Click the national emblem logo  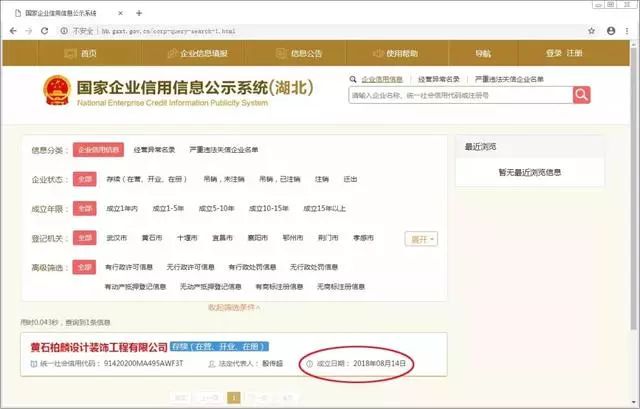[59, 89]
